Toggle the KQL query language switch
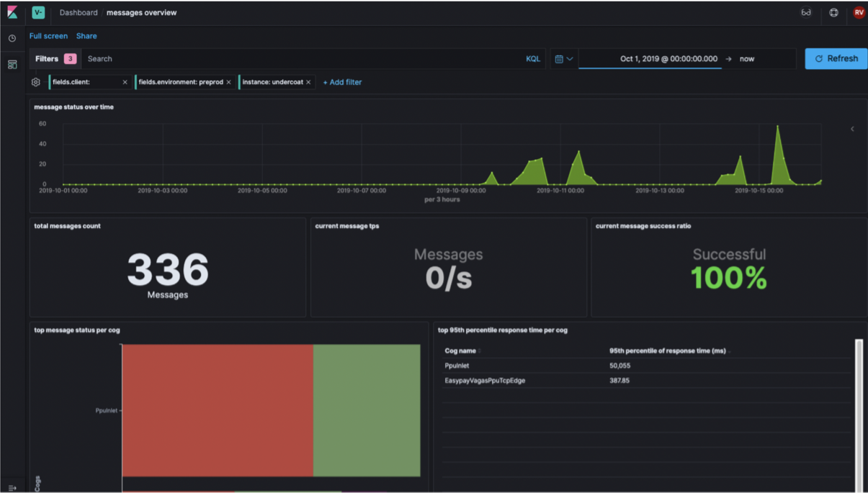The width and height of the screenshot is (868, 493). (532, 59)
